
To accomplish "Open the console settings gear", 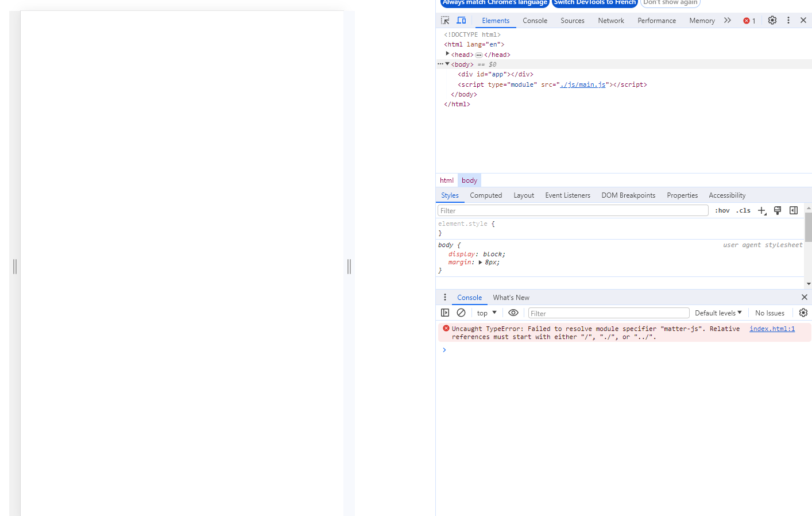I will pos(803,313).
